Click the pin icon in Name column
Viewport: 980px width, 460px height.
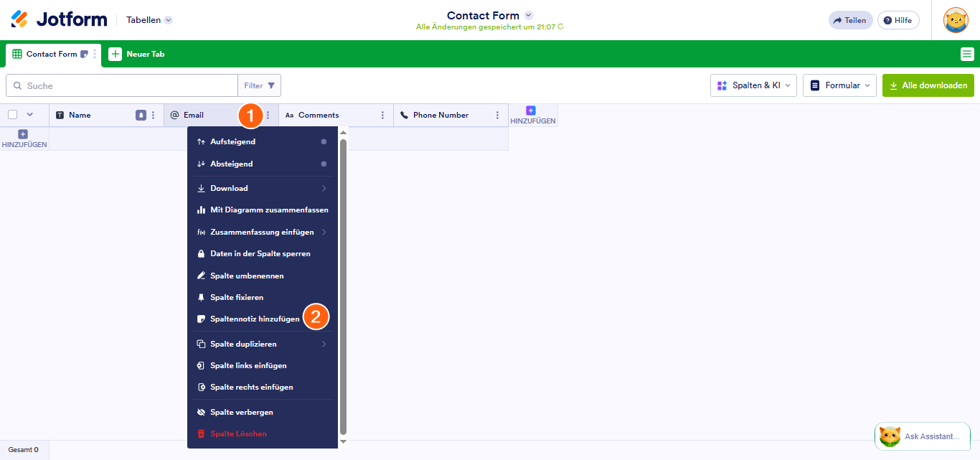coord(141,115)
